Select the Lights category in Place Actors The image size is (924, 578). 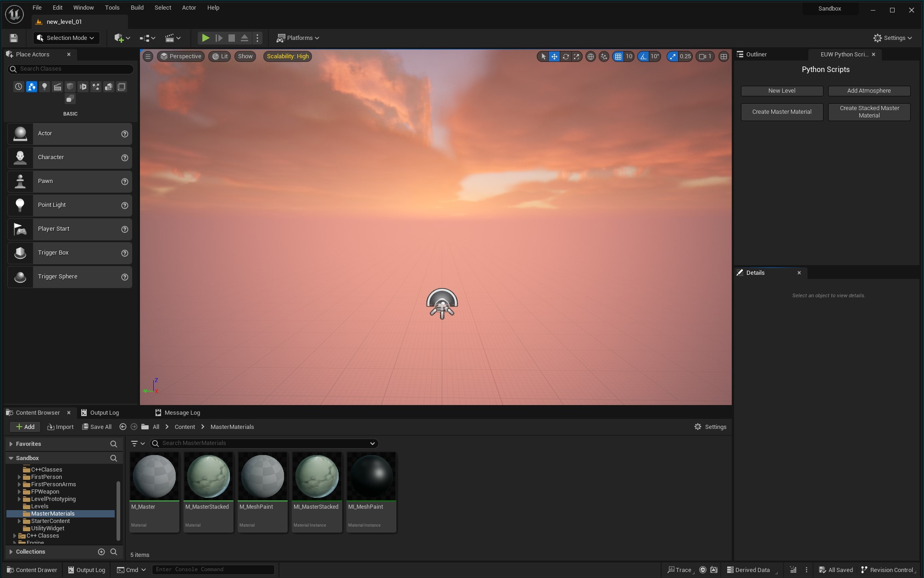pos(45,87)
